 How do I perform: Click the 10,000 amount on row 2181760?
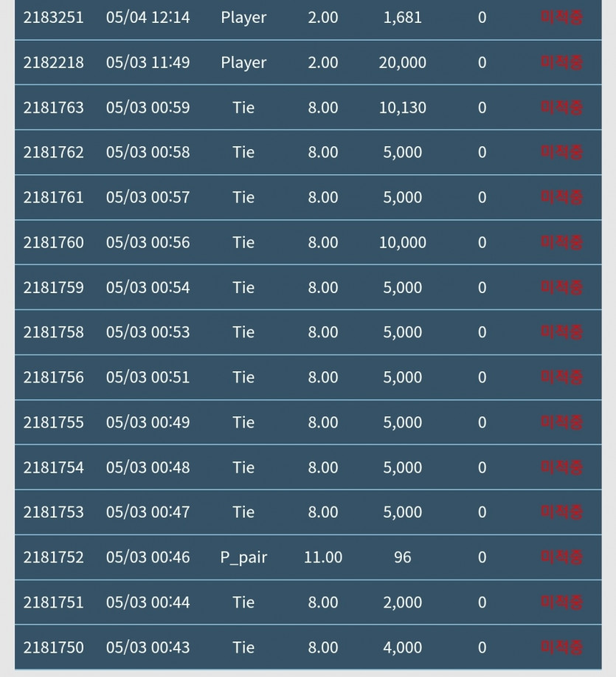coord(403,242)
